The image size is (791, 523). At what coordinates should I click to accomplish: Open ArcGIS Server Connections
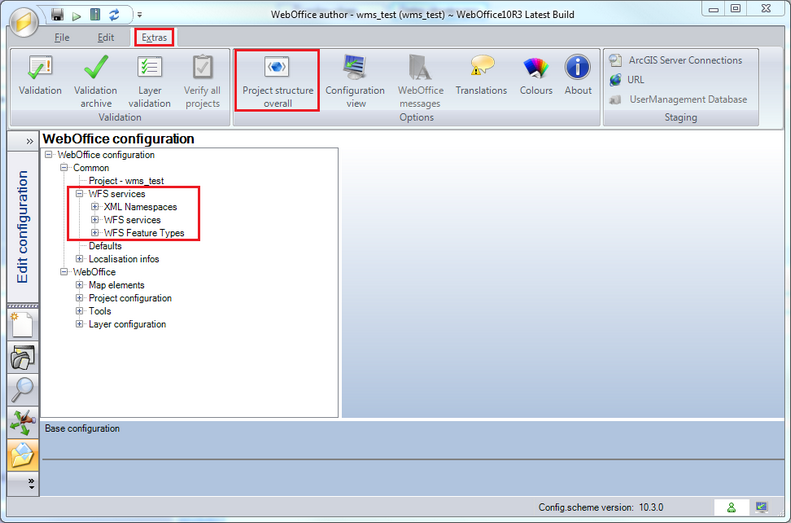click(x=676, y=61)
